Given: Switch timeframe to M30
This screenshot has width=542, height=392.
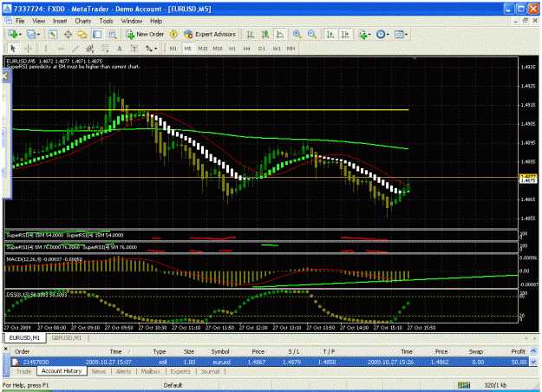Looking at the screenshot, I should coord(218,49).
